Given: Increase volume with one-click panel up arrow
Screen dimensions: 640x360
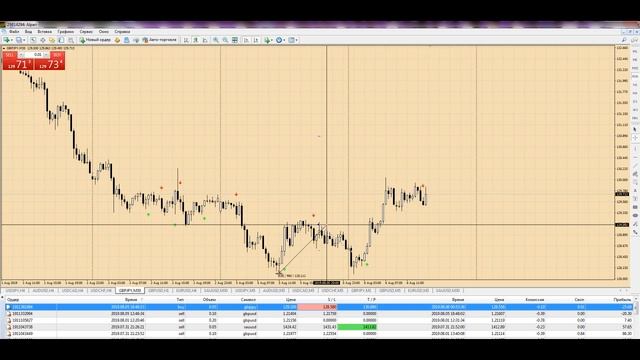Looking at the screenshot, I should (46, 55).
